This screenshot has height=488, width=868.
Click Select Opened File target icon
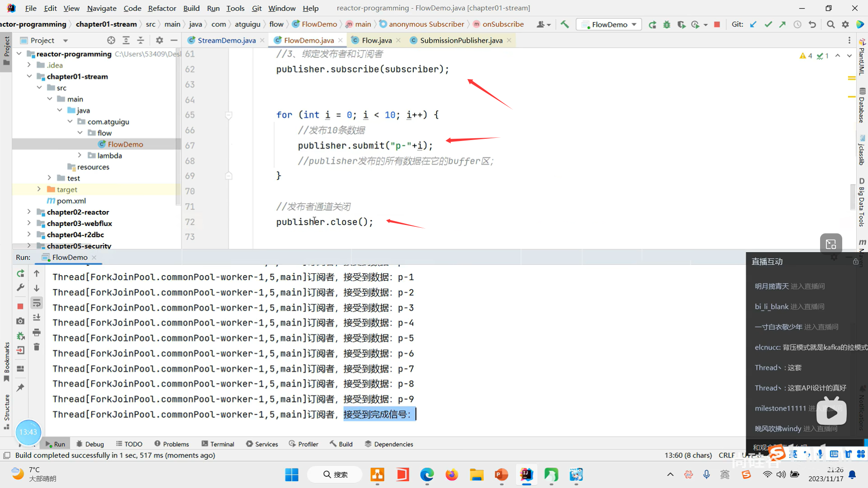(111, 40)
